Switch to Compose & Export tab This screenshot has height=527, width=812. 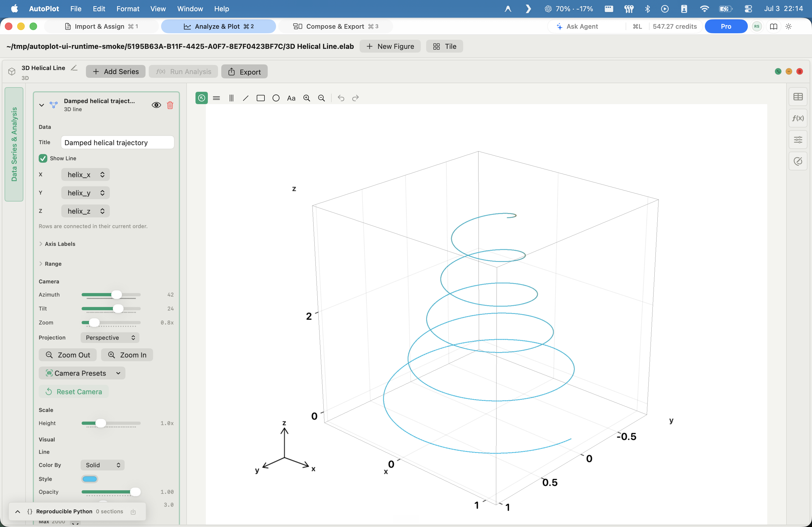point(335,27)
